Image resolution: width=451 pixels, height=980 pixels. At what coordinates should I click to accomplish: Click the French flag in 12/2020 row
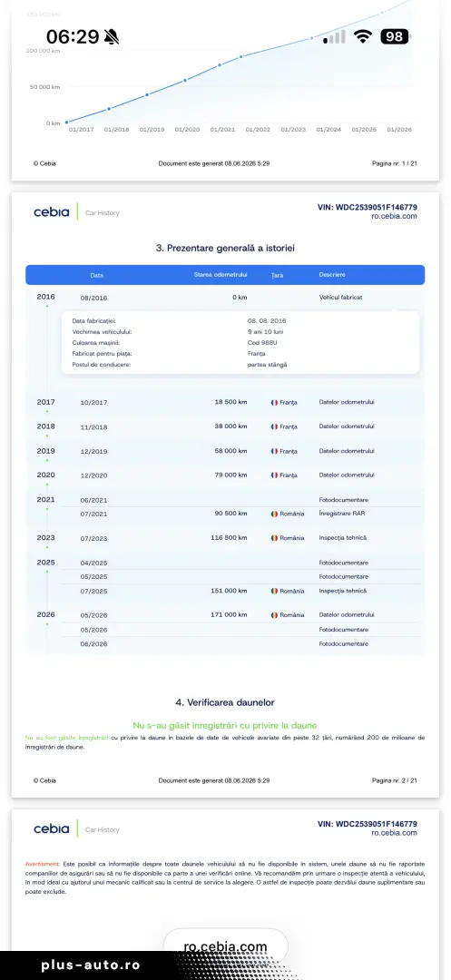pyautogui.click(x=274, y=475)
